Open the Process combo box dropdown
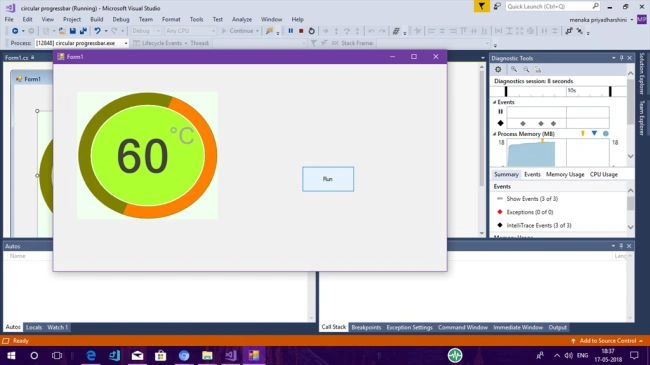The image size is (650, 365). [126, 43]
